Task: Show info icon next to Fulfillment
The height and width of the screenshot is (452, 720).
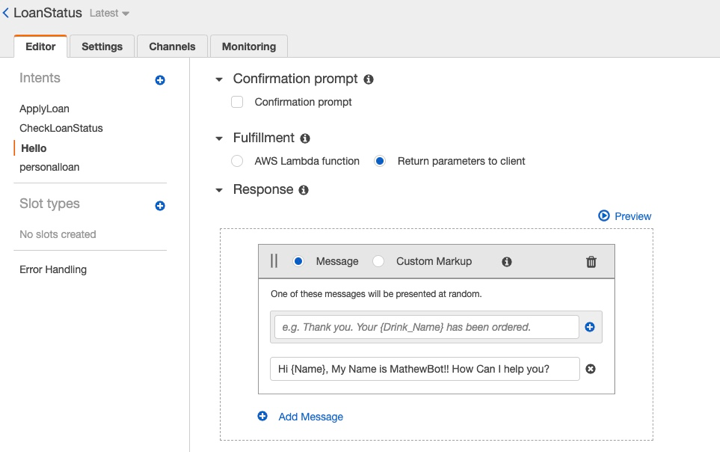Action: (305, 138)
